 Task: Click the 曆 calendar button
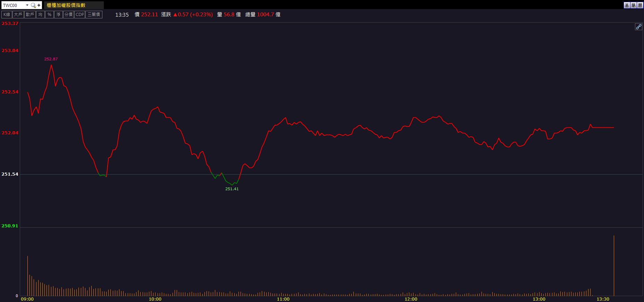coord(640,5)
